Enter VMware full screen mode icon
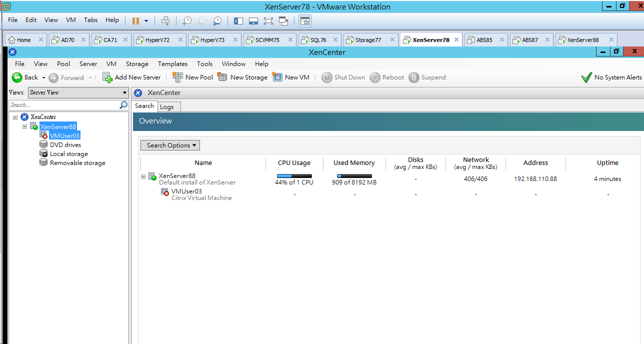 click(268, 21)
